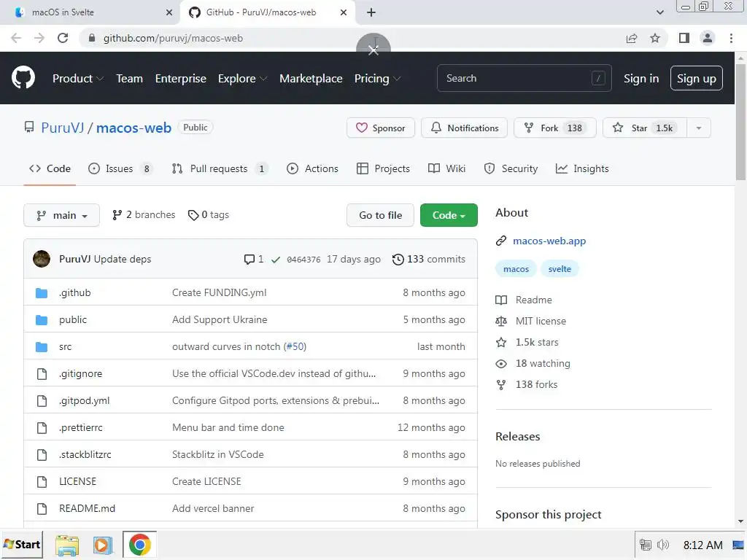Open the green Code dropdown button
This screenshot has width=747, height=560.
[449, 215]
